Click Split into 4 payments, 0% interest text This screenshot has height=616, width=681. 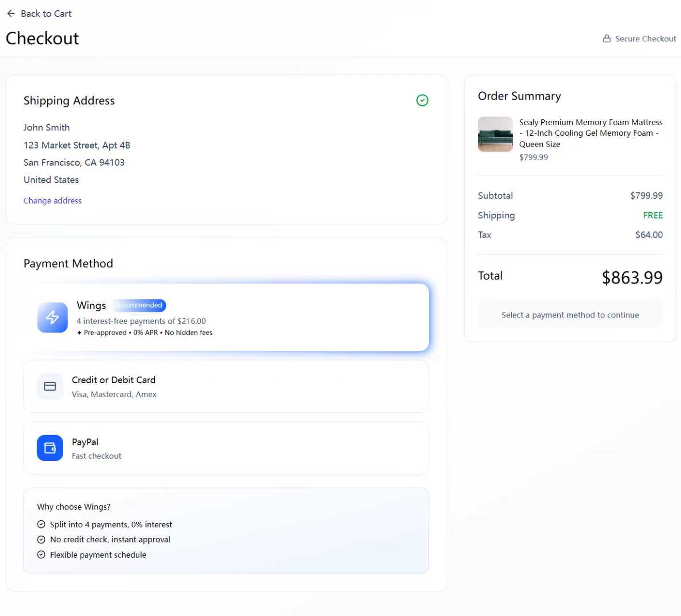point(111,525)
